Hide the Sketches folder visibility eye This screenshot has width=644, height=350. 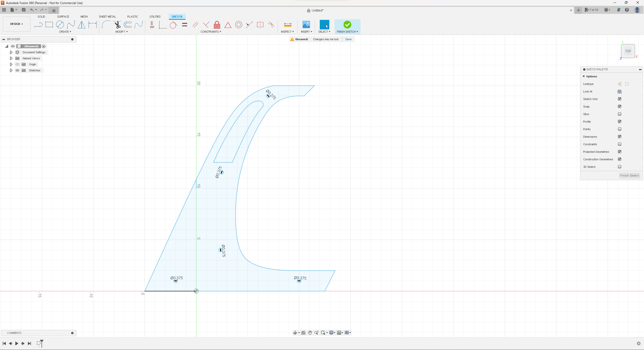click(x=17, y=70)
